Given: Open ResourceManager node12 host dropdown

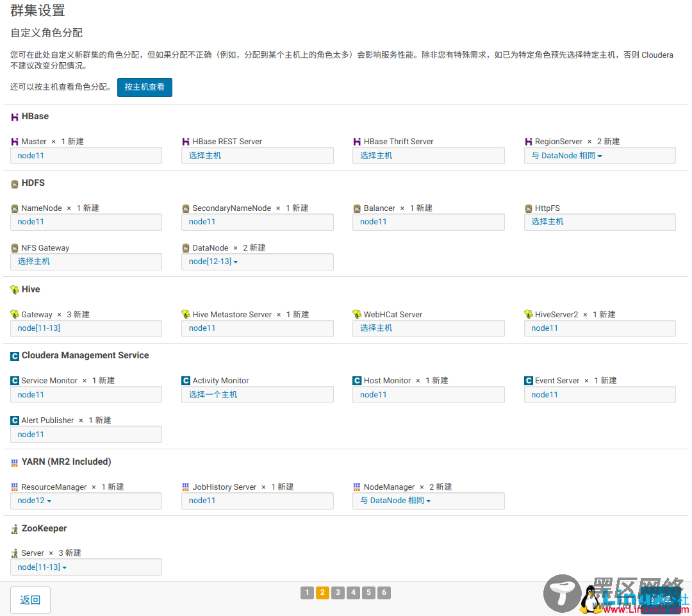Looking at the screenshot, I should [x=35, y=501].
